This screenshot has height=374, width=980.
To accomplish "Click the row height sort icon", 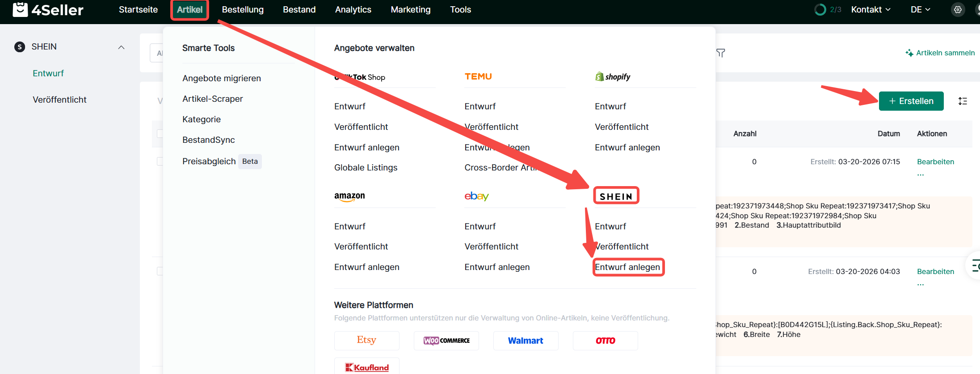I will [x=963, y=101].
